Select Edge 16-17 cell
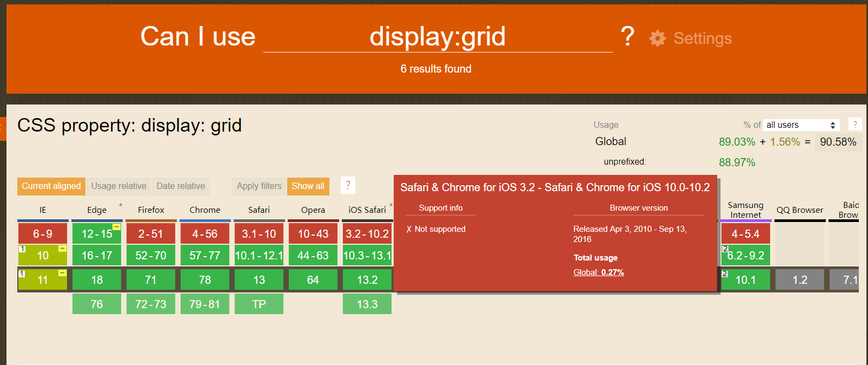The image size is (868, 365). tap(97, 256)
